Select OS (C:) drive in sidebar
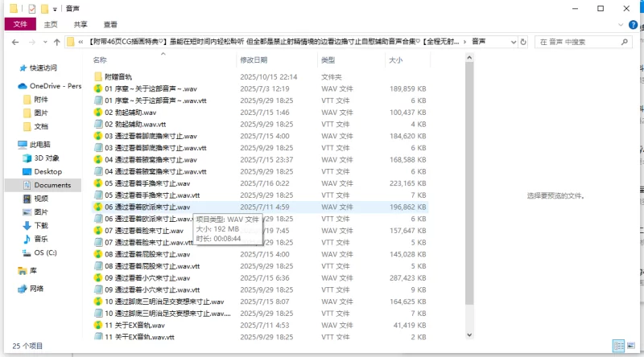644x357 pixels. (x=45, y=252)
